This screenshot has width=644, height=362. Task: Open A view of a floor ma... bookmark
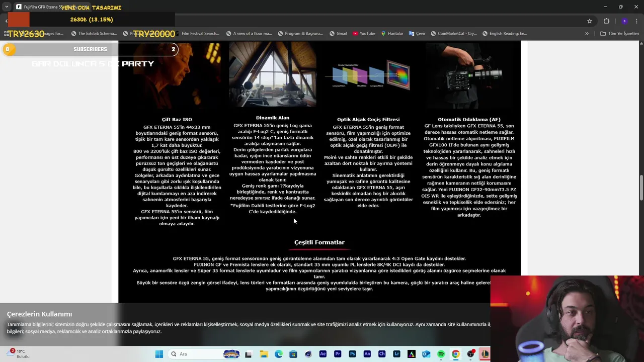(249, 34)
